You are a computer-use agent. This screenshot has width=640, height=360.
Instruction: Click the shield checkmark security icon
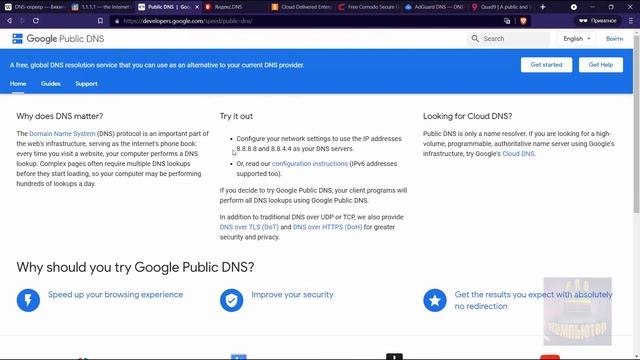pos(231,300)
